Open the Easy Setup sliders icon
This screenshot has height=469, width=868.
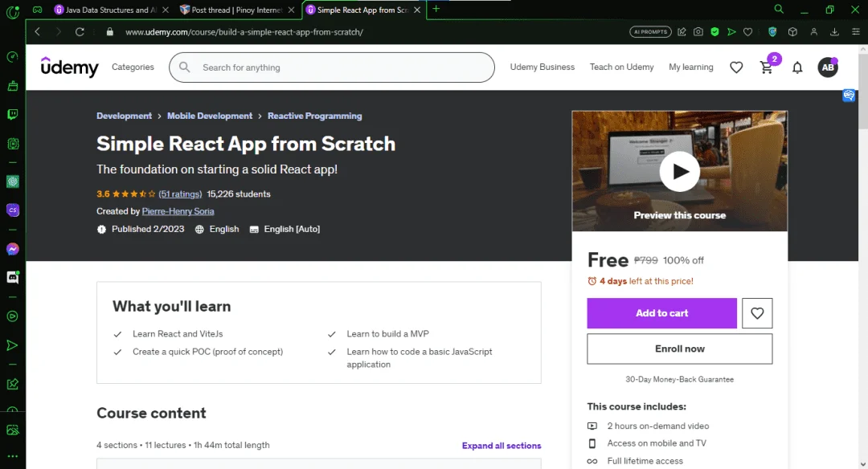856,31
